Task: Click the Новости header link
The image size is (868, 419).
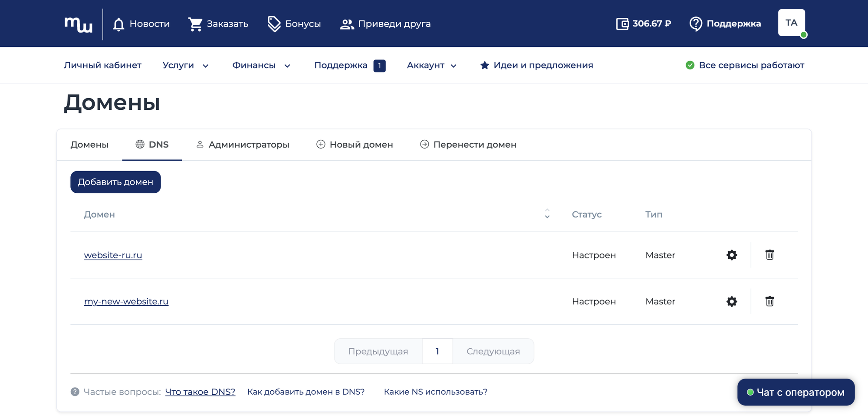Action: pos(150,24)
